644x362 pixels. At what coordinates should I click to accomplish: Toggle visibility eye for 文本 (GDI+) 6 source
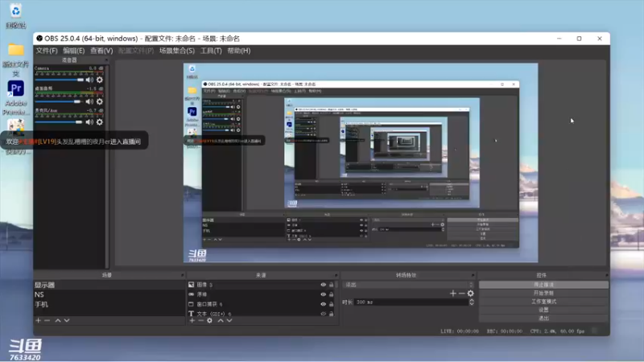pyautogui.click(x=324, y=314)
